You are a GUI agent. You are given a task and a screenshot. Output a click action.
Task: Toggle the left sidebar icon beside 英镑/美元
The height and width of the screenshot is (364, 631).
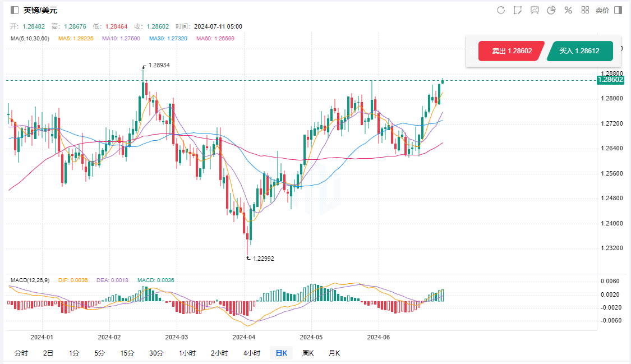[x=15, y=10]
